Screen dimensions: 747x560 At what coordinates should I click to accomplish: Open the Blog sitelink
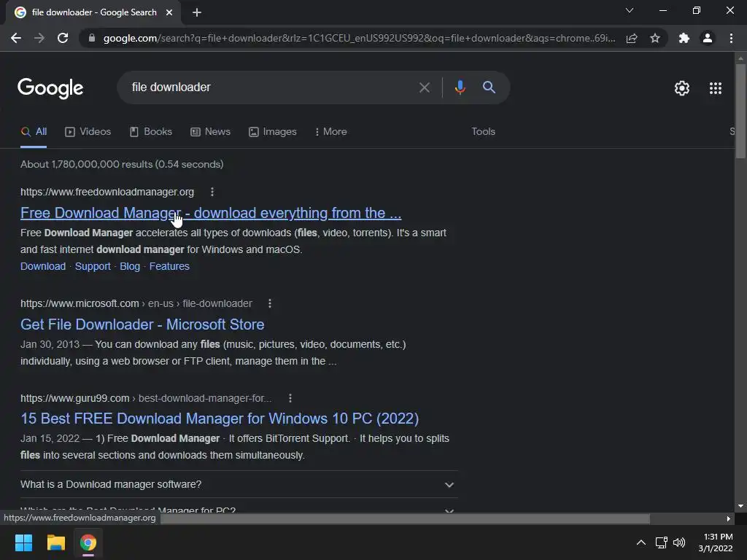click(x=130, y=266)
